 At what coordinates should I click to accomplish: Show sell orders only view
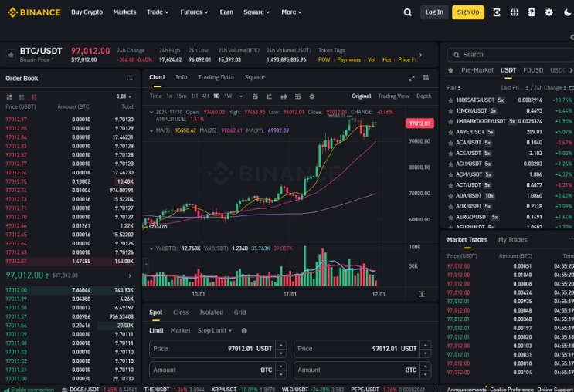pos(34,97)
